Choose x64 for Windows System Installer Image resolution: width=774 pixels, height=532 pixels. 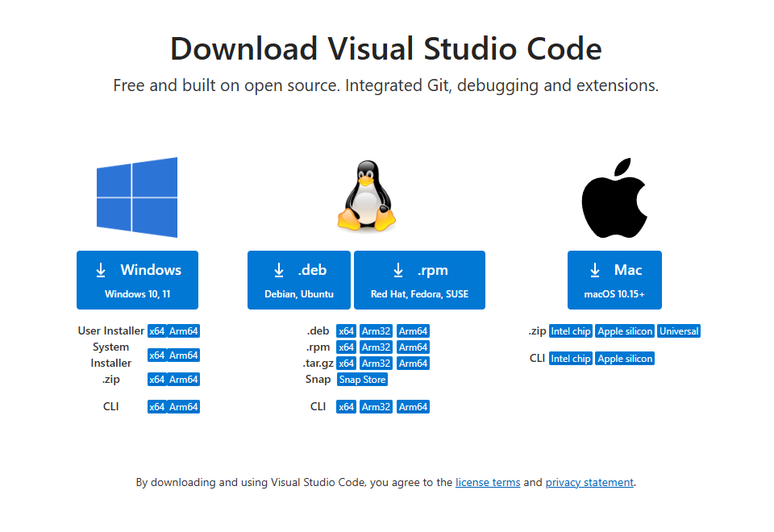[x=157, y=355]
